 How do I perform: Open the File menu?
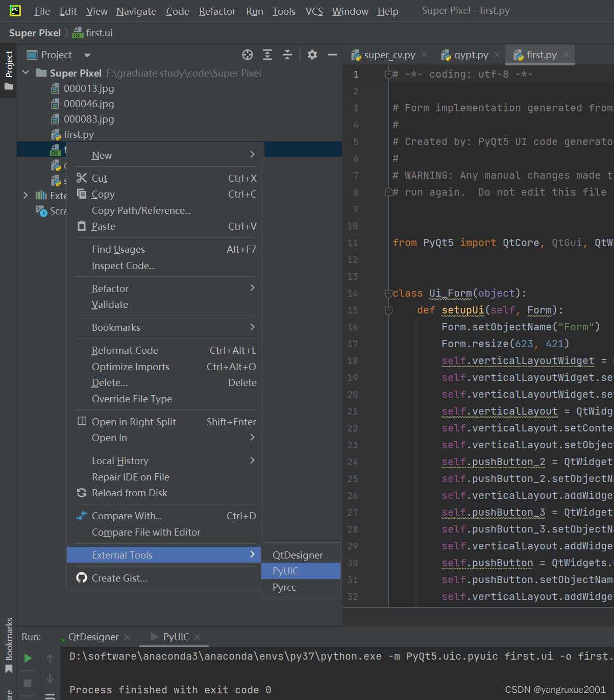click(x=42, y=11)
